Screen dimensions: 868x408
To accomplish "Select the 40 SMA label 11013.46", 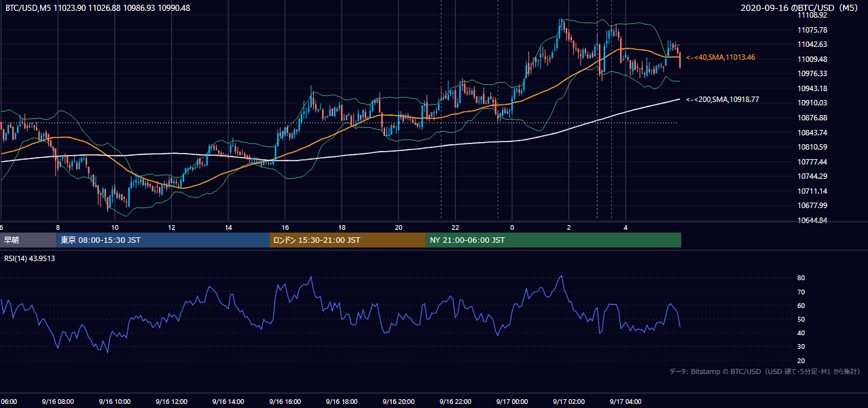I will tap(721, 58).
